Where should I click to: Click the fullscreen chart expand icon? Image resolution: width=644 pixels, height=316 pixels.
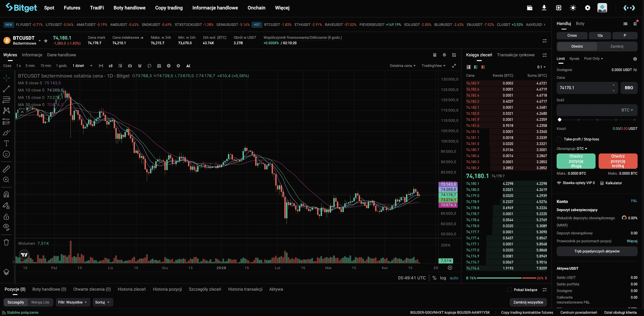click(x=454, y=66)
